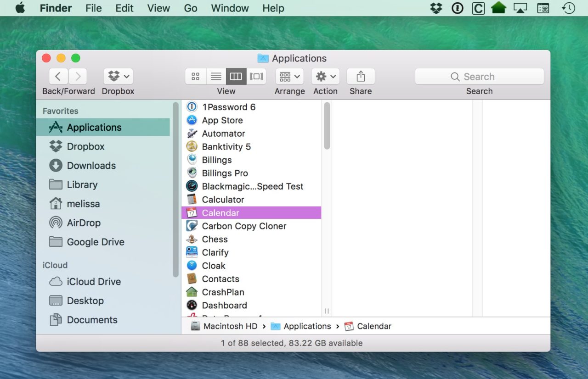Go forward in Finder history
Viewport: 588px width, 379px height.
click(x=78, y=77)
